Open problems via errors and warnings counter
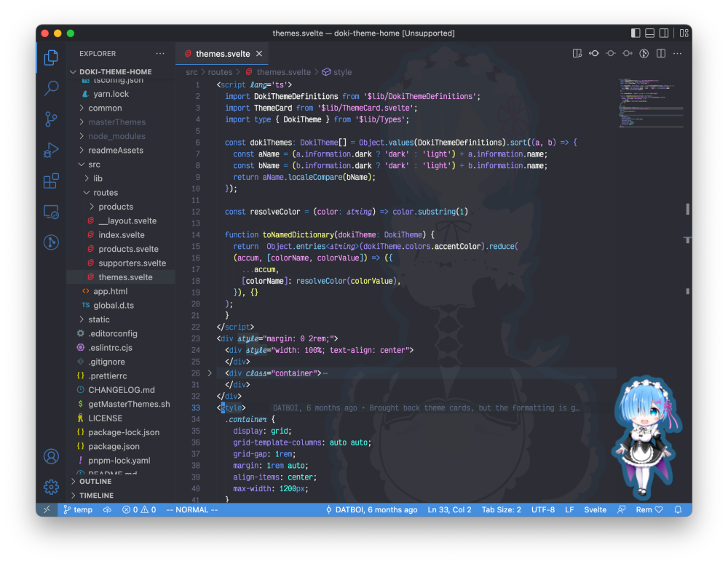The image size is (728, 564). 139,509
